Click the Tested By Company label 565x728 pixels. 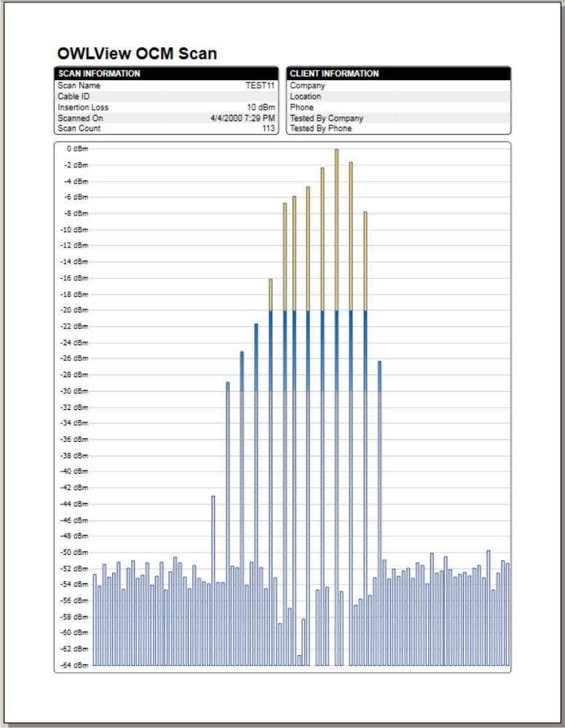tap(326, 118)
